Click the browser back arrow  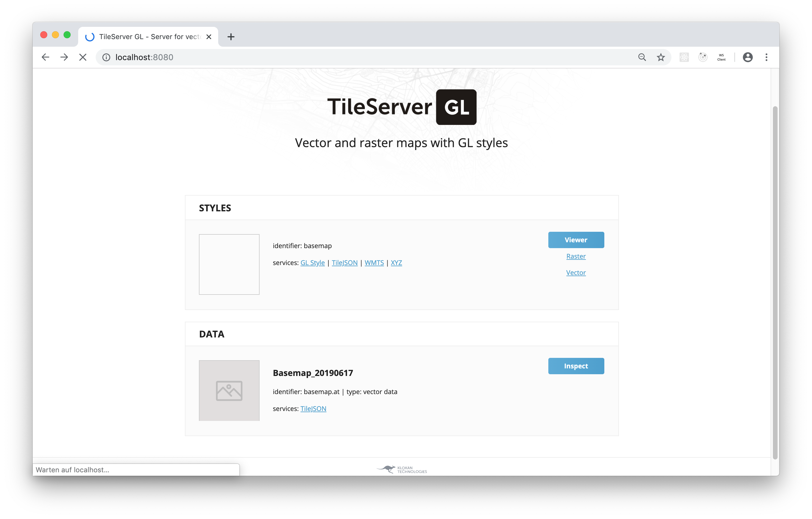pos(45,58)
